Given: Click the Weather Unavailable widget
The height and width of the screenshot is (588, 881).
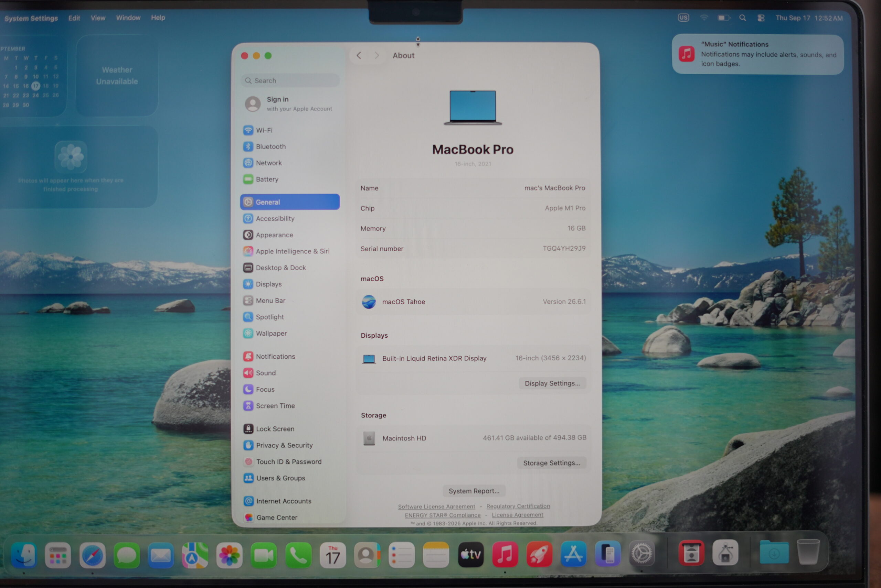Looking at the screenshot, I should 117,76.
